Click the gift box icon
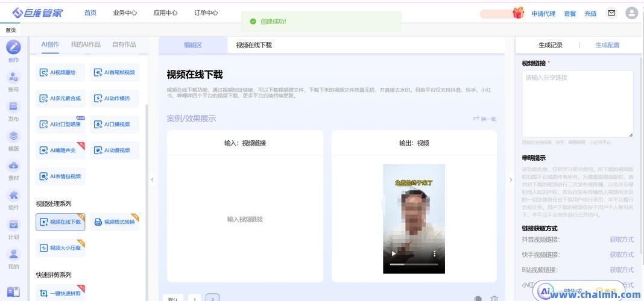Viewport: 644px width, 301px height. coord(519,13)
